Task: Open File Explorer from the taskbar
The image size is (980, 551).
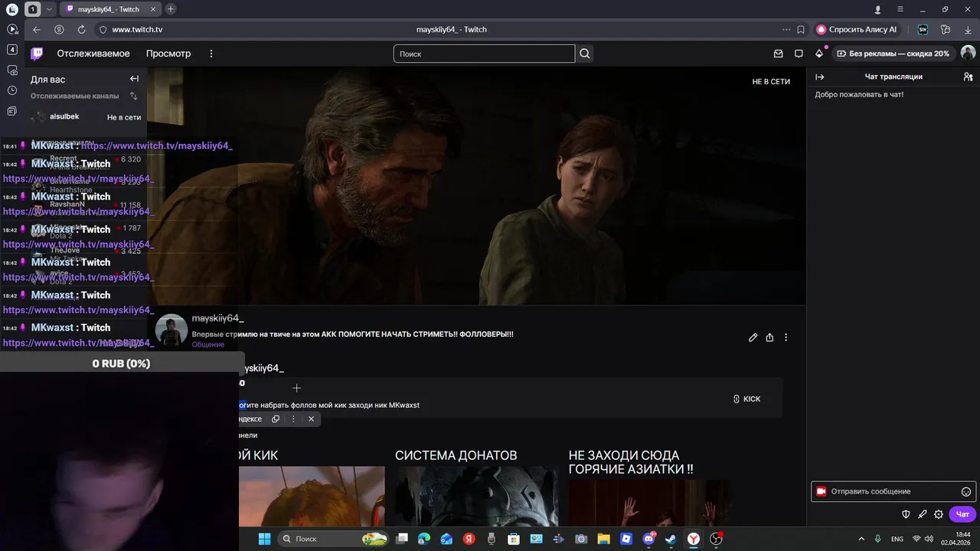Action: click(x=603, y=539)
